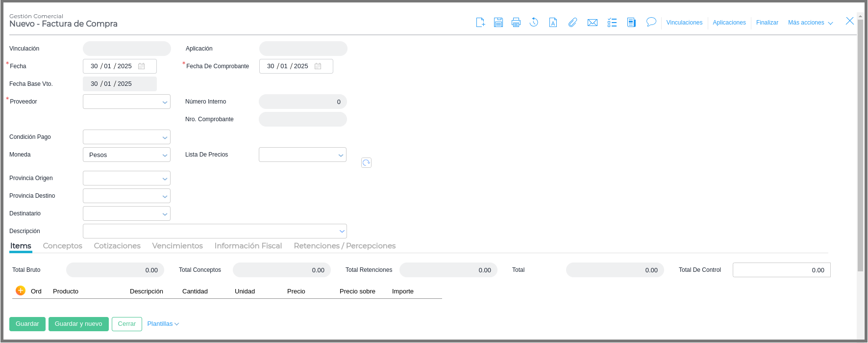868x343 pixels.
Task: Click the Cantidad column header
Action: tap(195, 291)
